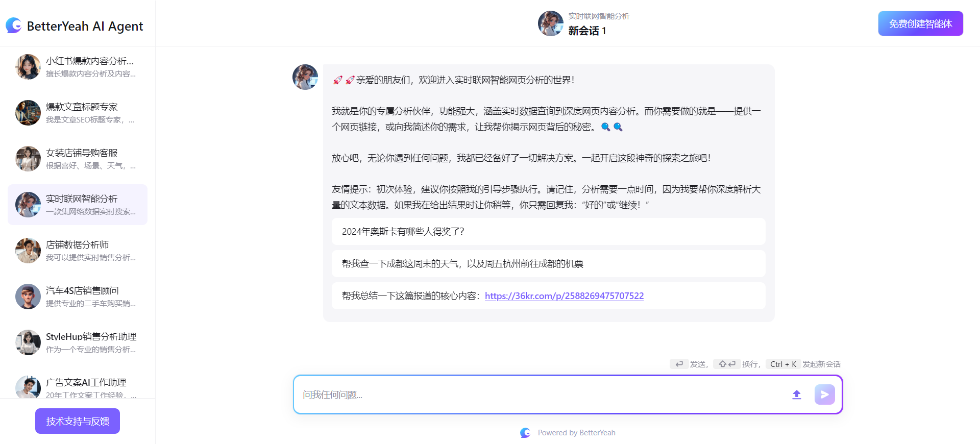Click the Powered by BetterYeah logo

pyautogui.click(x=525, y=433)
